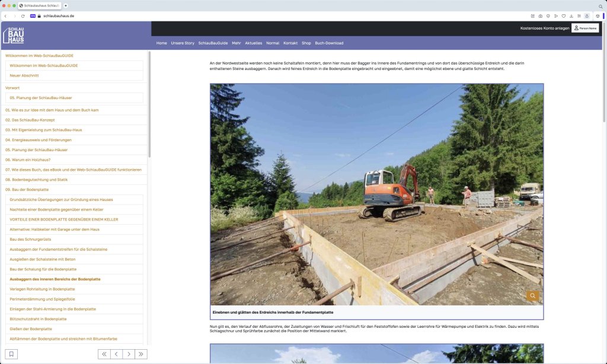Expand the '09. Bau der Bodenplatte' chapter
This screenshot has height=364, width=607.
click(x=27, y=189)
